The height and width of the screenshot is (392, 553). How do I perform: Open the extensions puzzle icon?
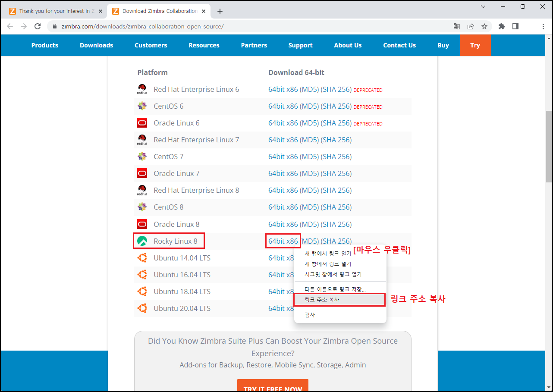(x=501, y=26)
